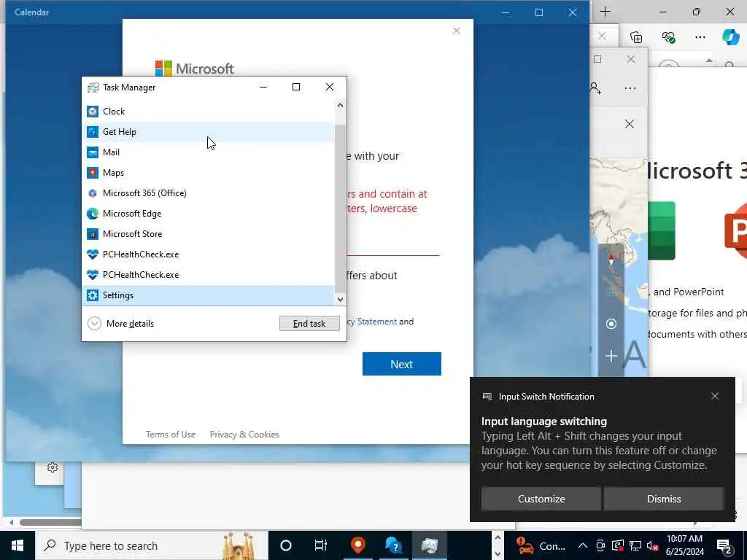Open the ellipsis menu beside the add-person icon
This screenshot has width=747, height=560.
[630, 88]
